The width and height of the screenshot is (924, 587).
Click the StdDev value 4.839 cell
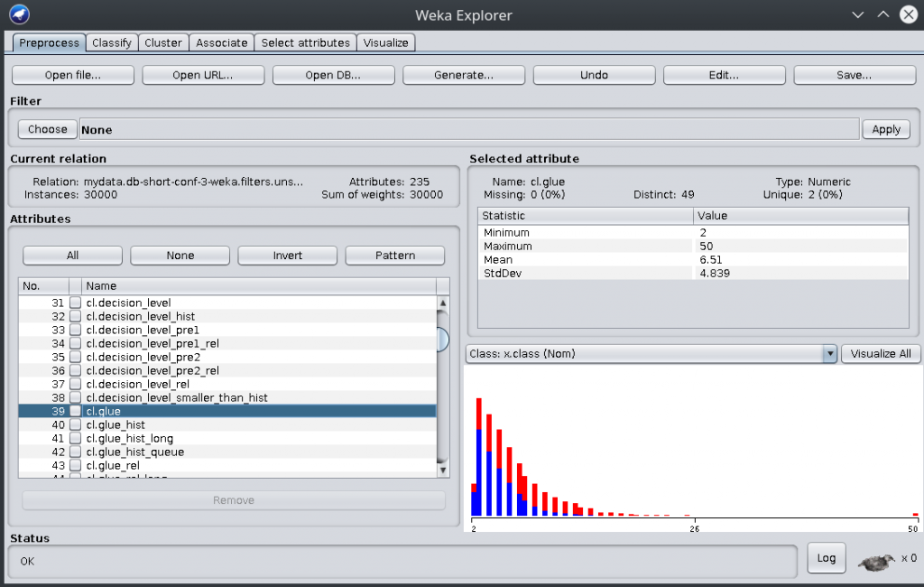point(801,273)
